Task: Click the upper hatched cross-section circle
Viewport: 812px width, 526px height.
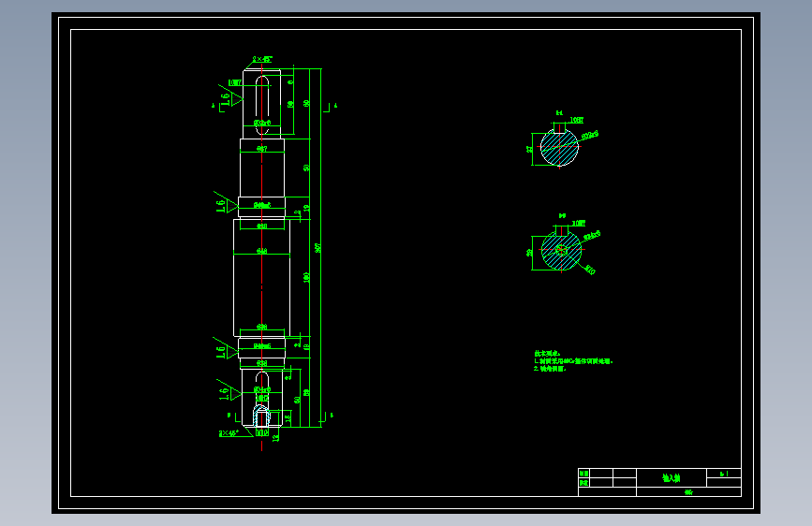Action: tap(559, 147)
